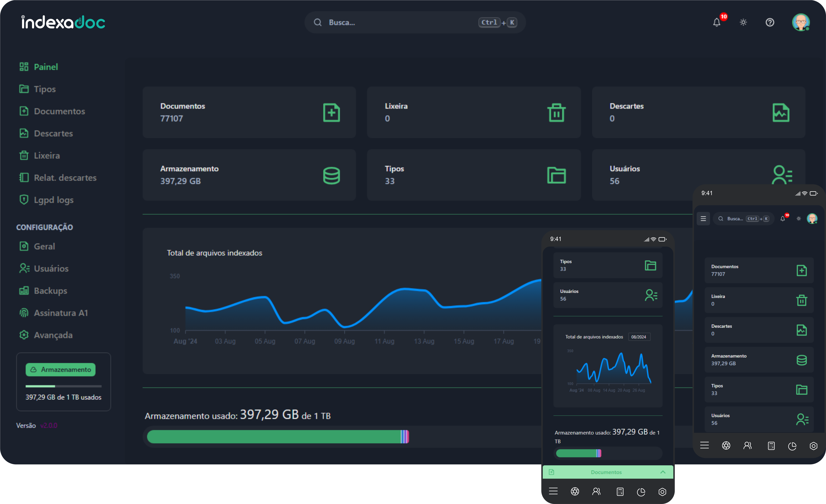Open the 08/2024 date selector on mobile chart
The width and height of the screenshot is (826, 504).
click(x=639, y=336)
